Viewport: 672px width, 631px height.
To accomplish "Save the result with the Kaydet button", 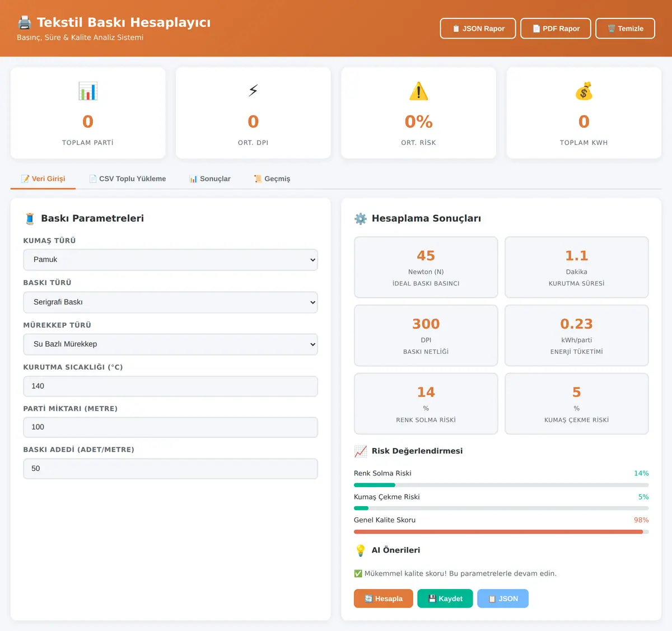I will 445,599.
